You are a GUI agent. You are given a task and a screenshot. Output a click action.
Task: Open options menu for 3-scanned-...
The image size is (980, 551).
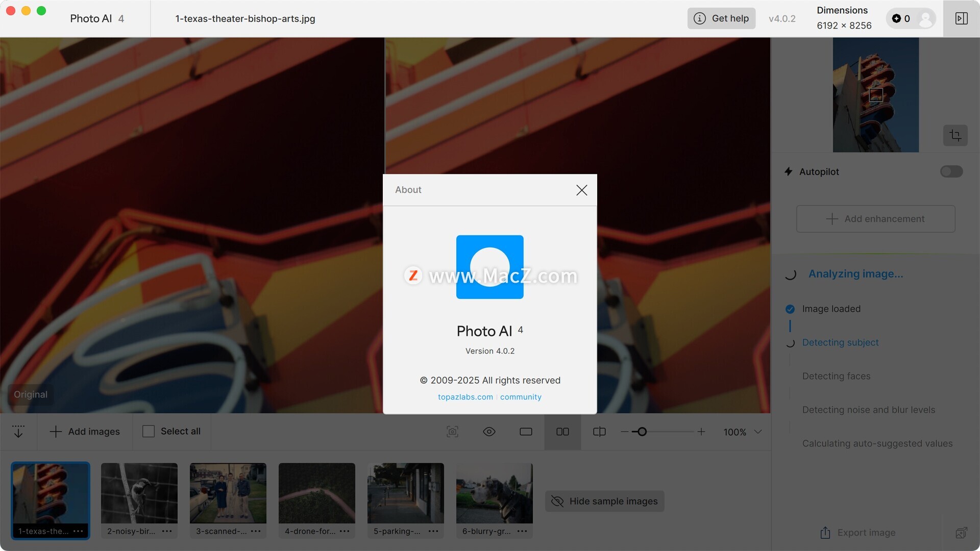click(x=256, y=531)
